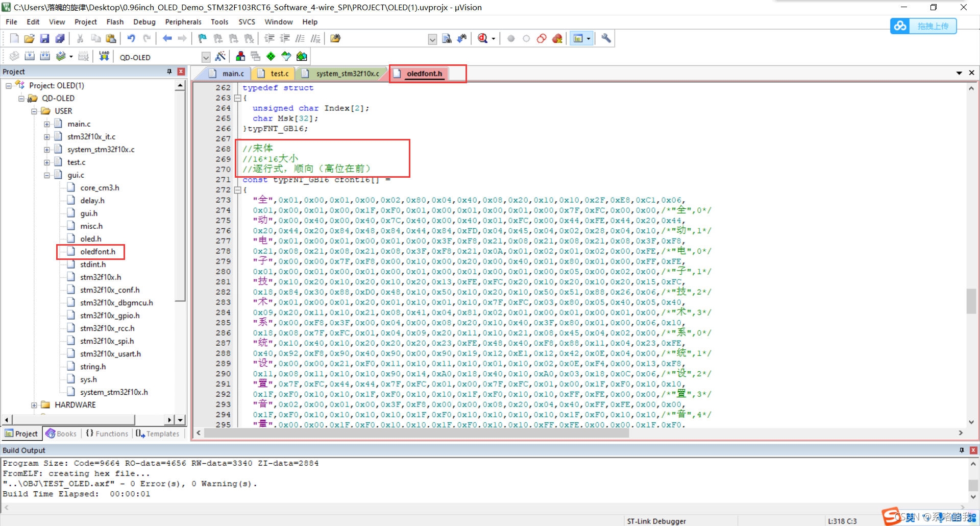Toggle auto-hide pin on the Build Output panel
Viewport: 980px width, 526px height.
click(962, 450)
